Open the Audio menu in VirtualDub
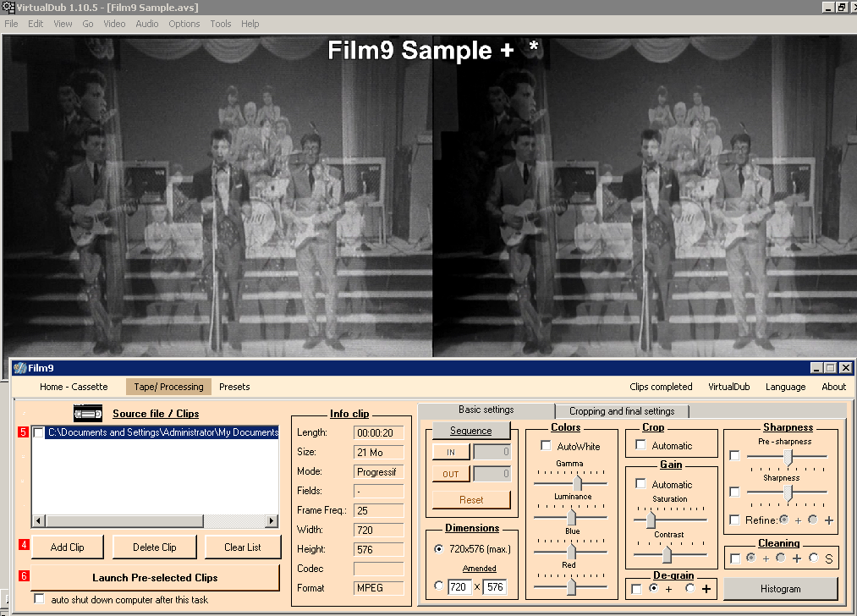Viewport: 857px width, 616px height. pyautogui.click(x=147, y=24)
